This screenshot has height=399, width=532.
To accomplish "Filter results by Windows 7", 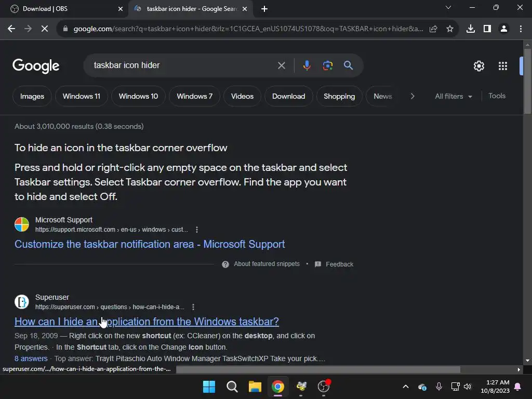I will (195, 96).
